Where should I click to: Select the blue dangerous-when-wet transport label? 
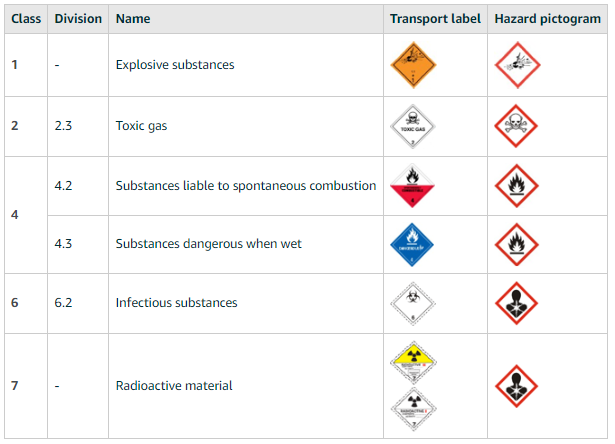[414, 244]
